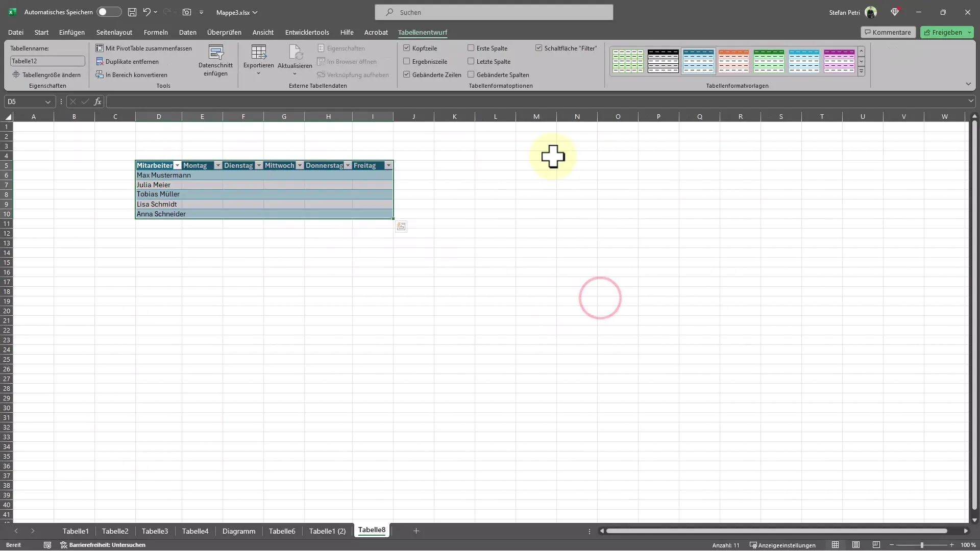Open Anzeigeeinstellungen in status bar
This screenshot has width=980, height=551.
tap(782, 545)
